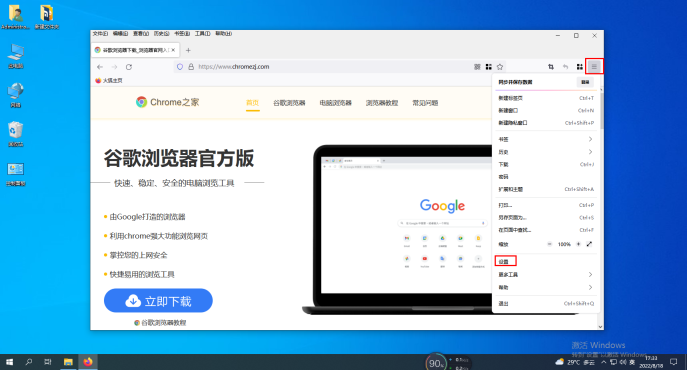Click the Firefox icon in the taskbar
The width and height of the screenshot is (687, 370).
[x=88, y=362]
